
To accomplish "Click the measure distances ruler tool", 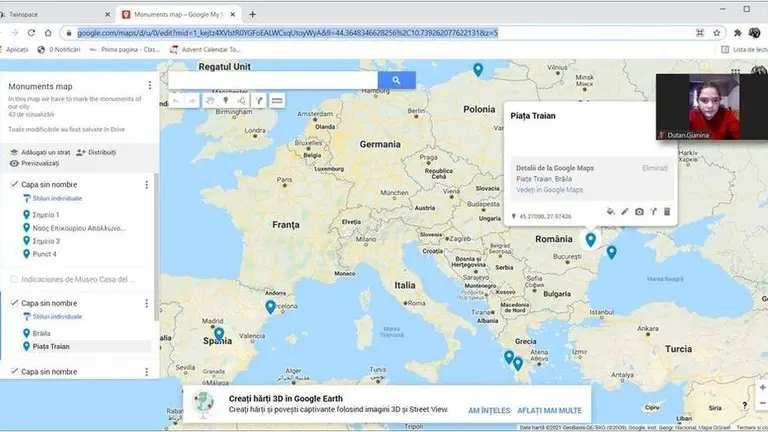I will (x=277, y=101).
